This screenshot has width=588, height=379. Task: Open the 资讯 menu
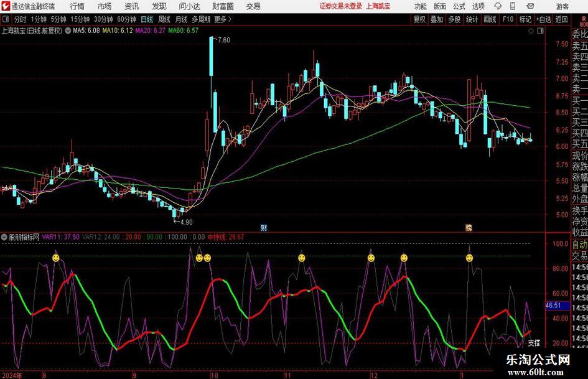point(132,6)
